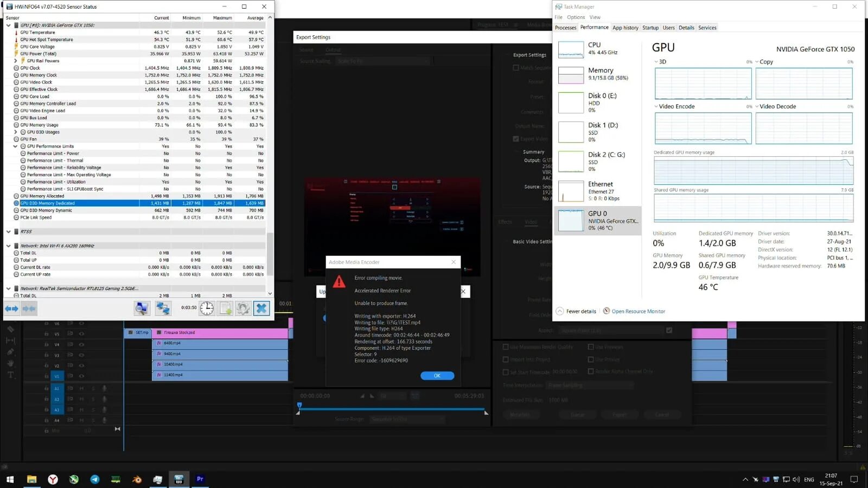Open the 3D graph engine dropdown
Image resolution: width=868 pixels, height=488 pixels.
(656, 62)
